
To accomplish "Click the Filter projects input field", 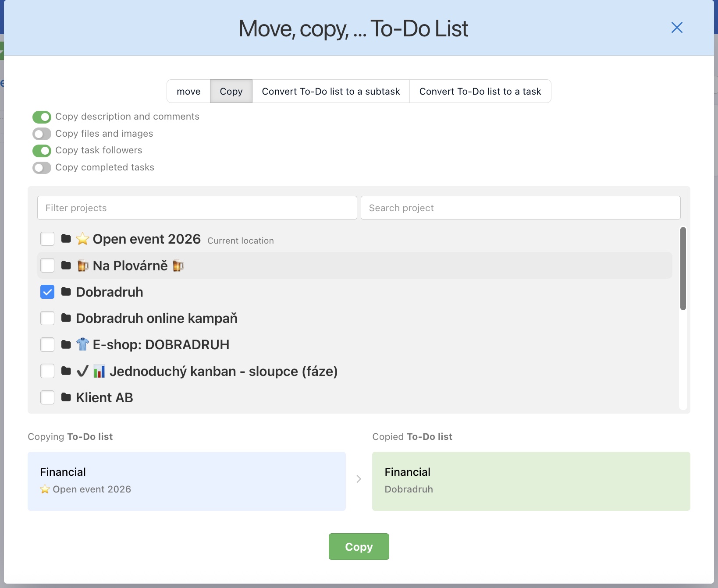I will click(x=197, y=208).
